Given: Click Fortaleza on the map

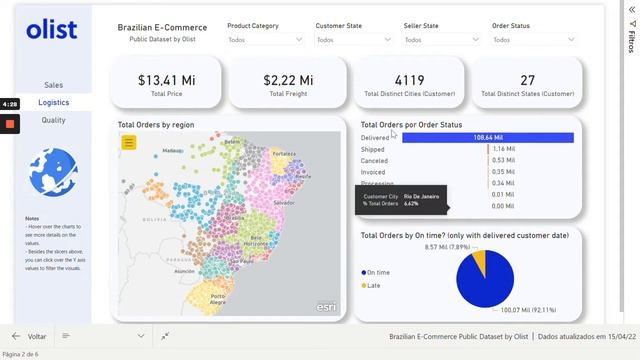Looking at the screenshot, I should (x=284, y=154).
